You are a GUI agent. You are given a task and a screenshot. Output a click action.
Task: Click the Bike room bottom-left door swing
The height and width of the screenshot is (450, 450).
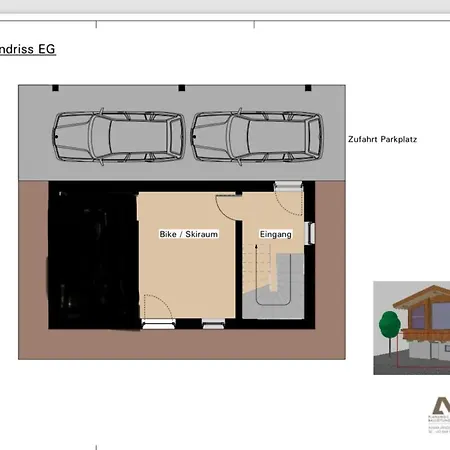point(158,306)
